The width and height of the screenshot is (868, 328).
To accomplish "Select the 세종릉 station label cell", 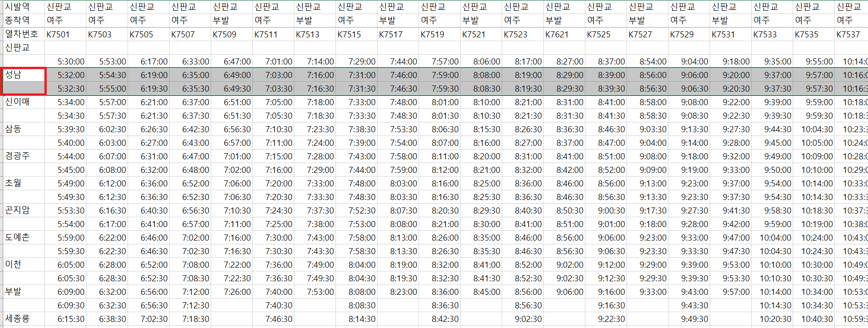I will click(x=24, y=319).
